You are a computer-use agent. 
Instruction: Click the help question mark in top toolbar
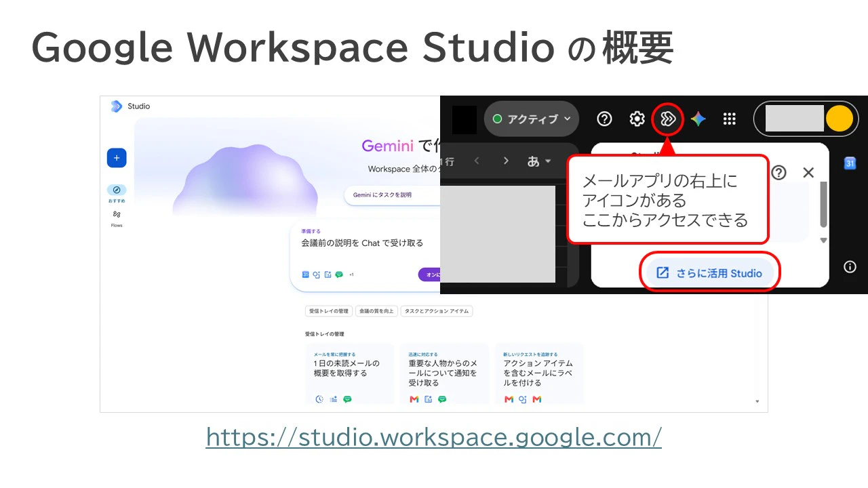coord(604,119)
